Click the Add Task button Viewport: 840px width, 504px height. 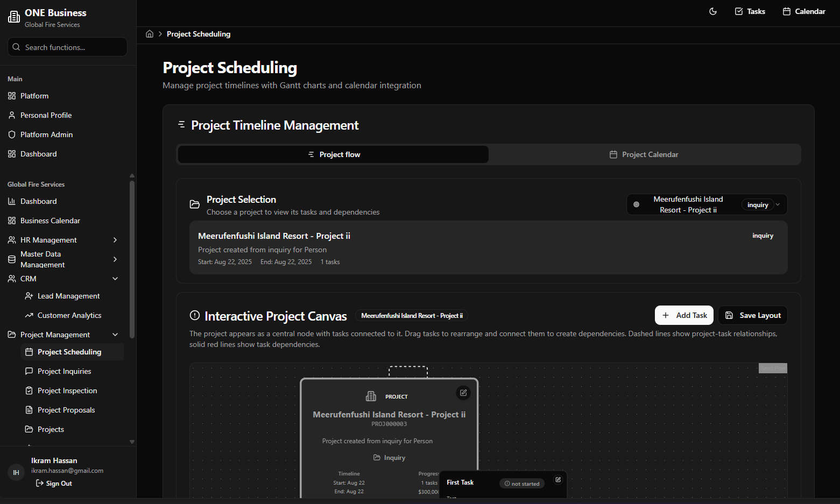(x=684, y=315)
